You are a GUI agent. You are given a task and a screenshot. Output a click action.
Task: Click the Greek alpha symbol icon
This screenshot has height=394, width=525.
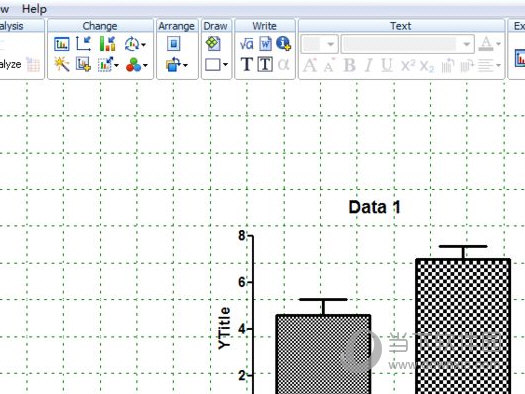[x=283, y=65]
